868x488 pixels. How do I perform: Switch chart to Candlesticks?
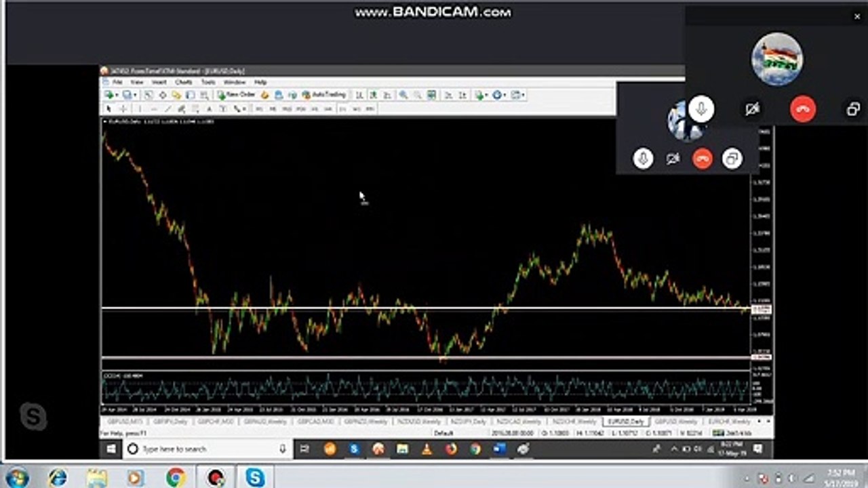coord(373,95)
